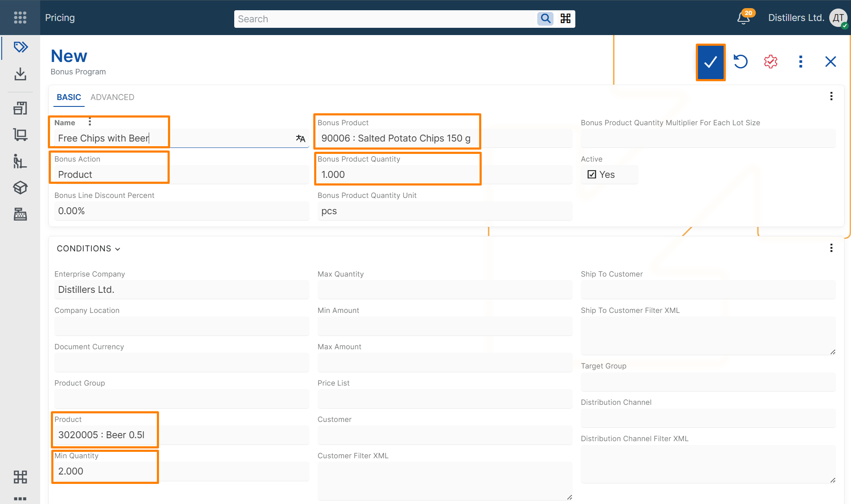Click the Max Amount field
Screen dimensions: 851x504
pyautogui.click(x=445, y=362)
